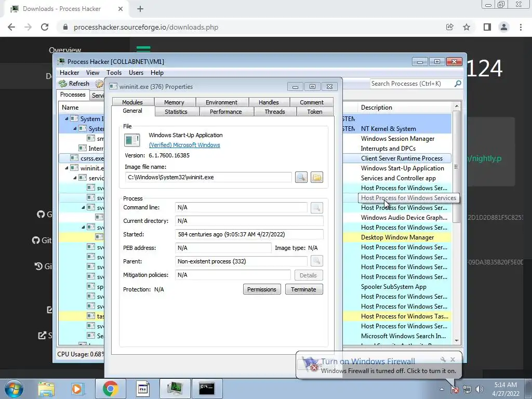Open the Threads tab

pyautogui.click(x=275, y=112)
